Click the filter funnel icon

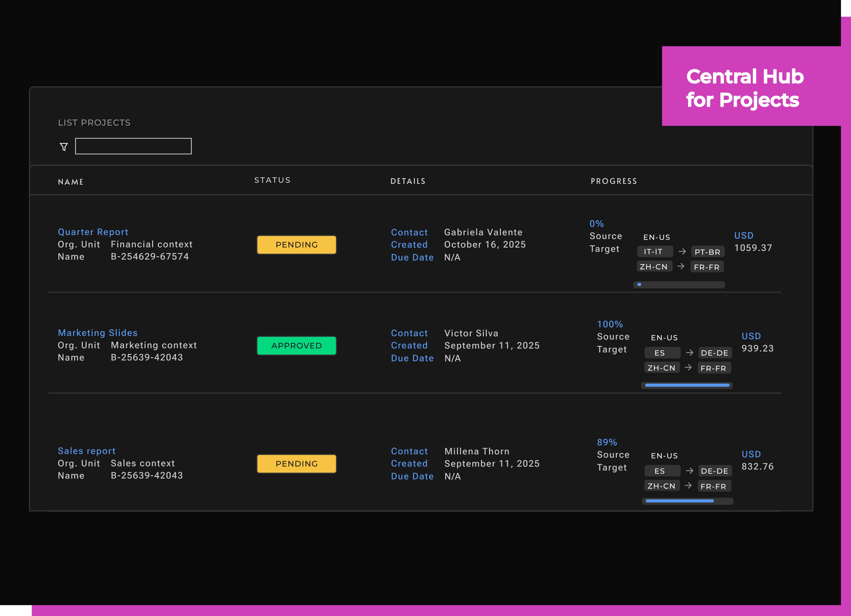tap(64, 146)
